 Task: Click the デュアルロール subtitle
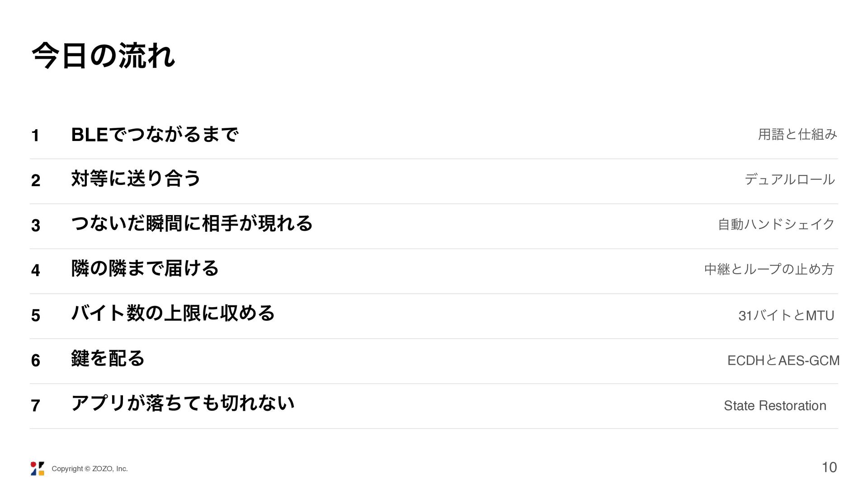tap(790, 179)
